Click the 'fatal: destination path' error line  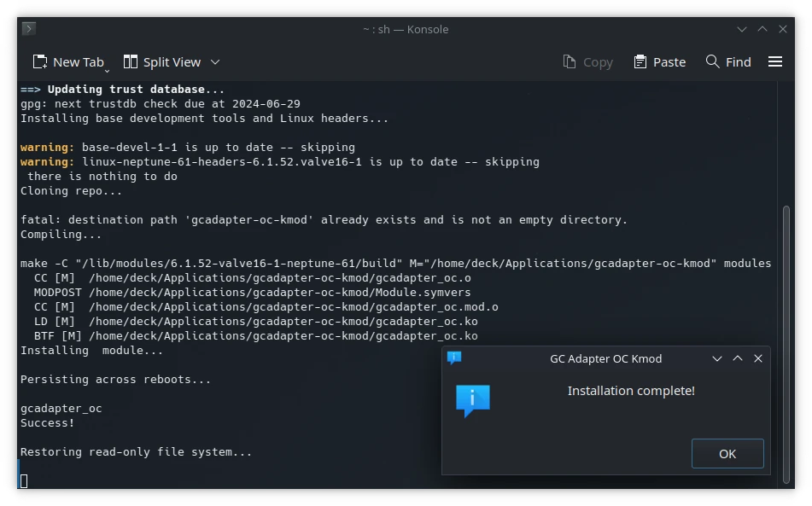[x=324, y=220]
